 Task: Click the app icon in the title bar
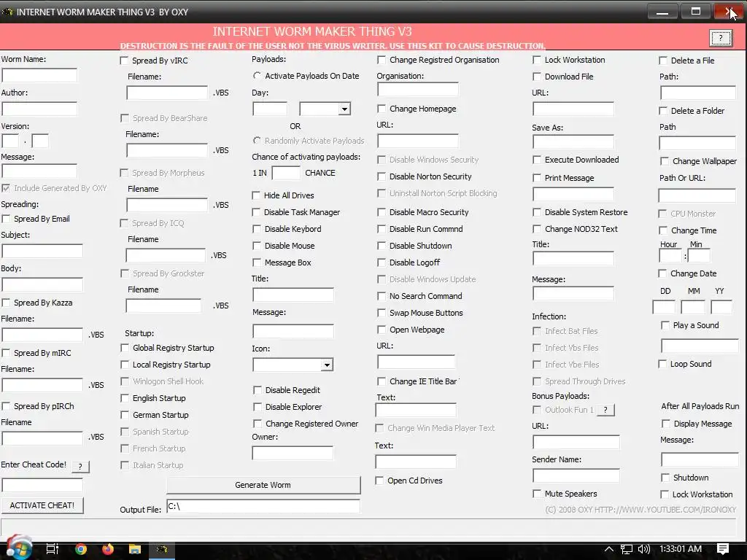point(7,12)
